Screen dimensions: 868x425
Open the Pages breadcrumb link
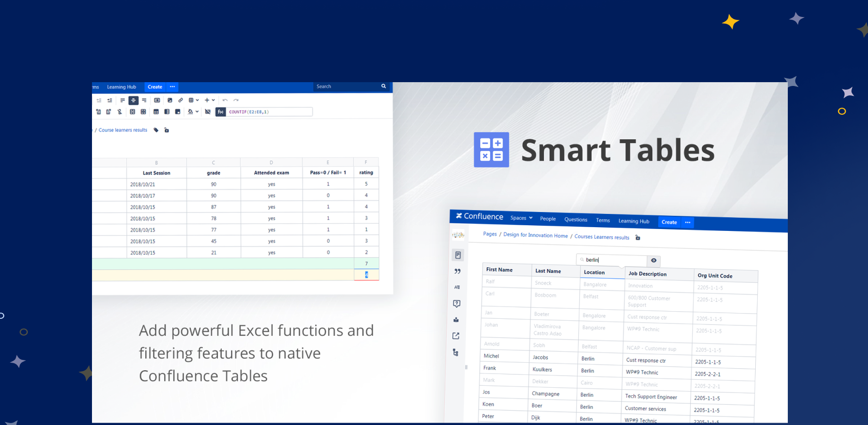[x=490, y=234]
